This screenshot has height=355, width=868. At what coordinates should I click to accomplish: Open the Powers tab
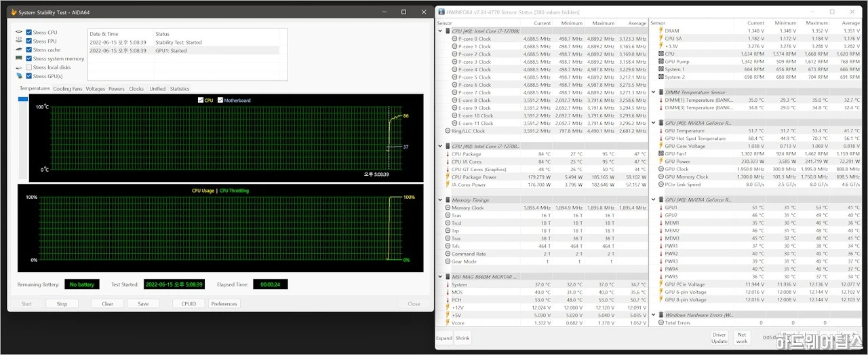point(117,89)
